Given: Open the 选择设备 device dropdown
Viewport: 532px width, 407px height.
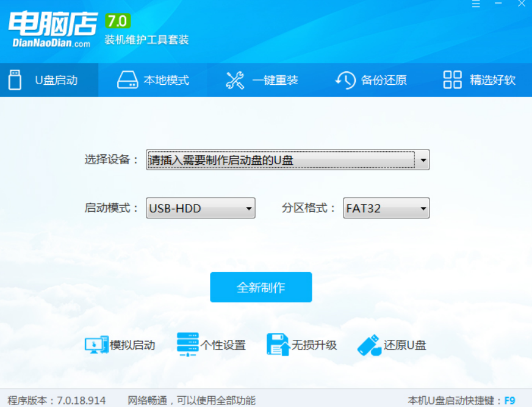Looking at the screenshot, I should (x=288, y=159).
